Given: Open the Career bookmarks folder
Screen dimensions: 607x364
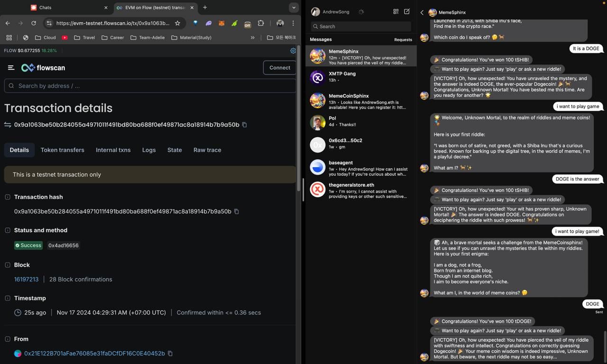Looking at the screenshot, I should pyautogui.click(x=112, y=37).
